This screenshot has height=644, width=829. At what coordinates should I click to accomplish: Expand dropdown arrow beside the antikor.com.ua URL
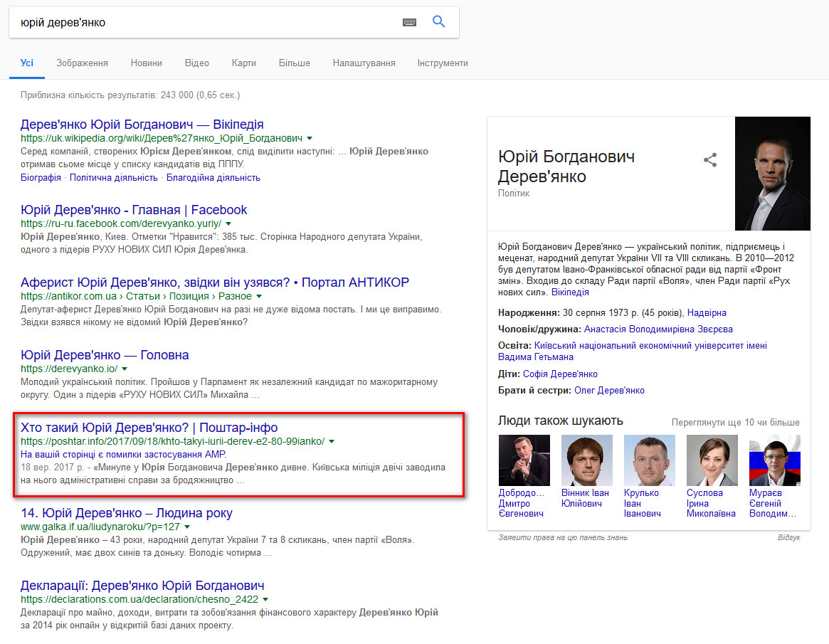(x=259, y=297)
